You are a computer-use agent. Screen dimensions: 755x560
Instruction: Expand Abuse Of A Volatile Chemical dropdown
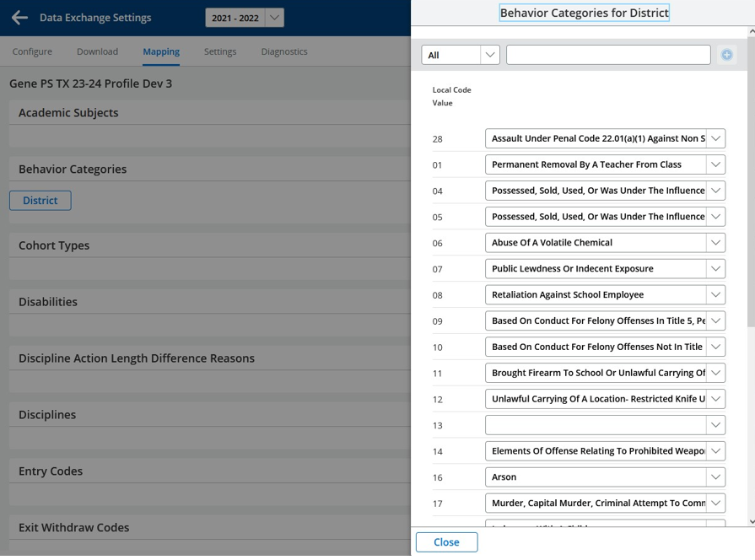point(715,243)
